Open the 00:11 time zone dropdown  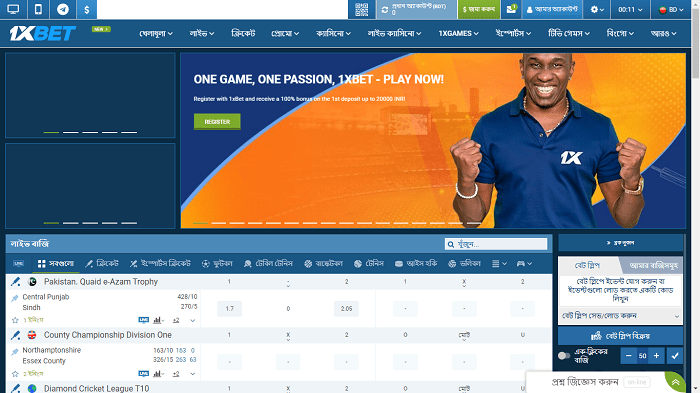(630, 9)
